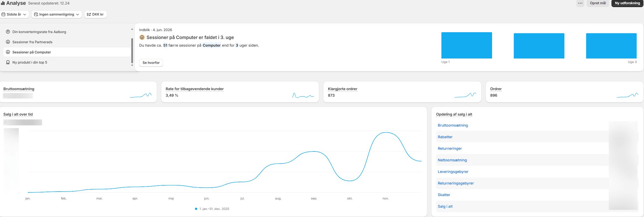This screenshot has height=217, width=644.
Task: Click the Salg i alt breakdown link
Action: 445,207
